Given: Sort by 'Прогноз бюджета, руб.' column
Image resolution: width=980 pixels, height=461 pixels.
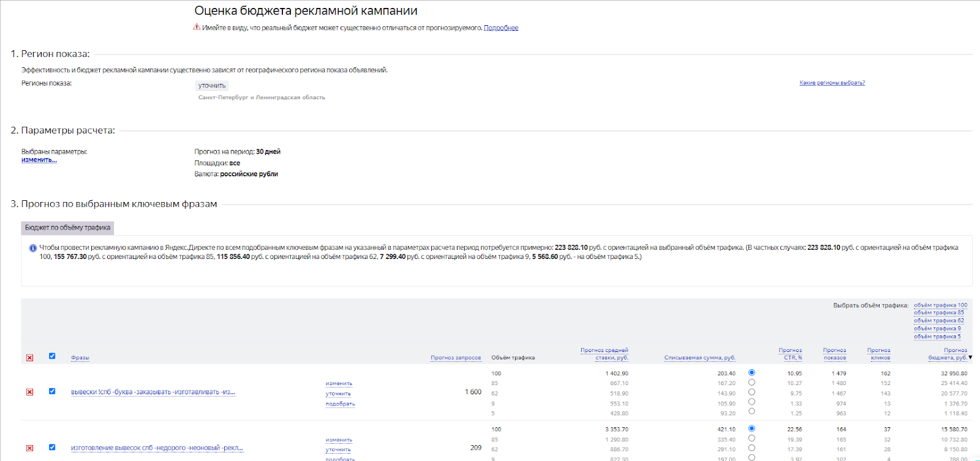Looking at the screenshot, I should 948,354.
